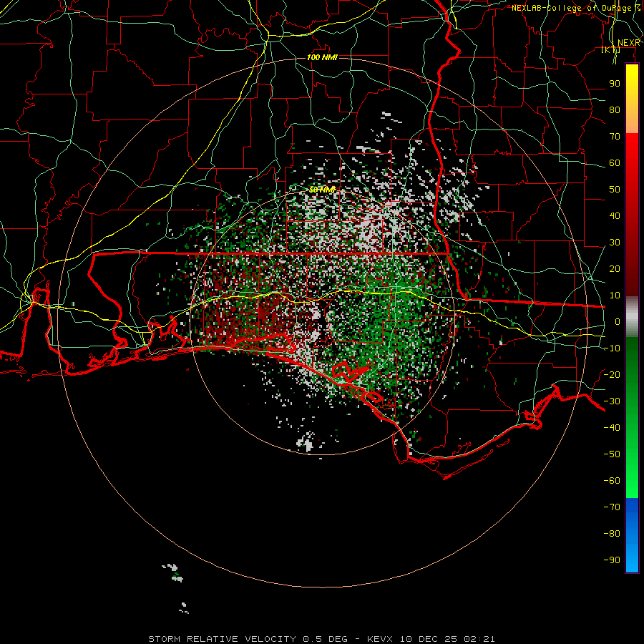Click the "100 NMI" range ring label

pyautogui.click(x=323, y=57)
